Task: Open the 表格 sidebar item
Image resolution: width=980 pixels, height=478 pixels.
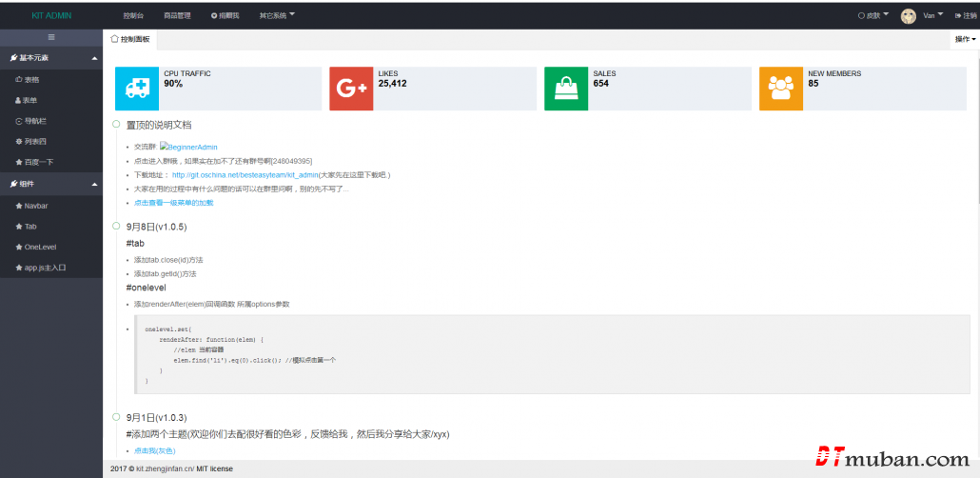Action: pyautogui.click(x=31, y=79)
